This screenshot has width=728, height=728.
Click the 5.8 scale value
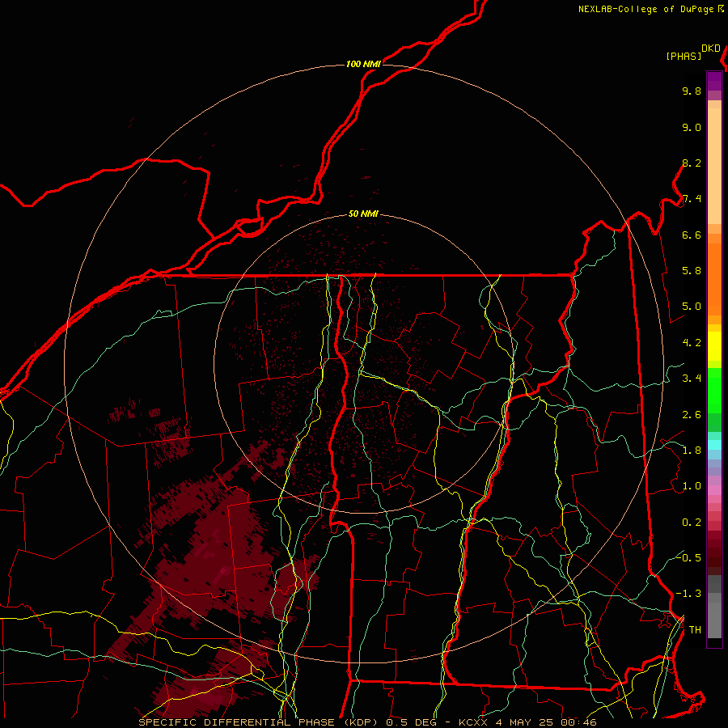pos(692,271)
